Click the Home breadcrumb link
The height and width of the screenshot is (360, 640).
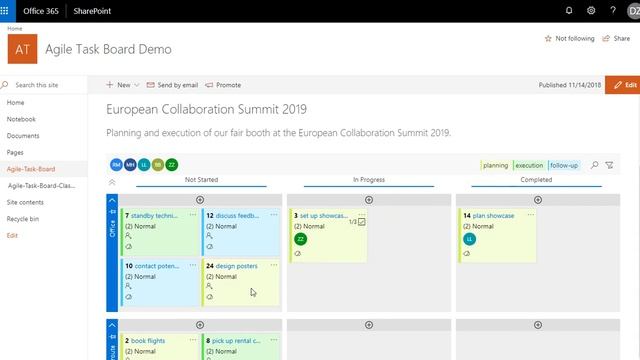click(15, 29)
